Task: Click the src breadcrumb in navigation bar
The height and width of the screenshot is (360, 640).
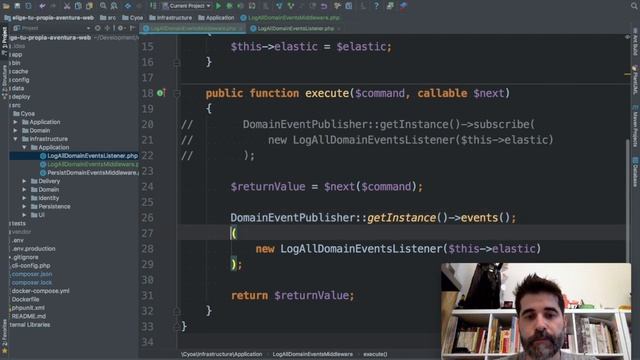Action: tap(108, 18)
